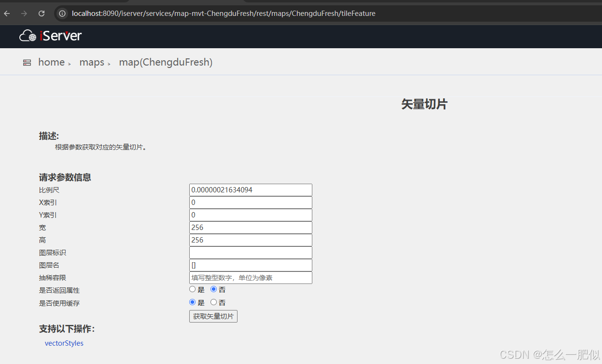
Task: Click the page reload icon
Action: (x=41, y=13)
